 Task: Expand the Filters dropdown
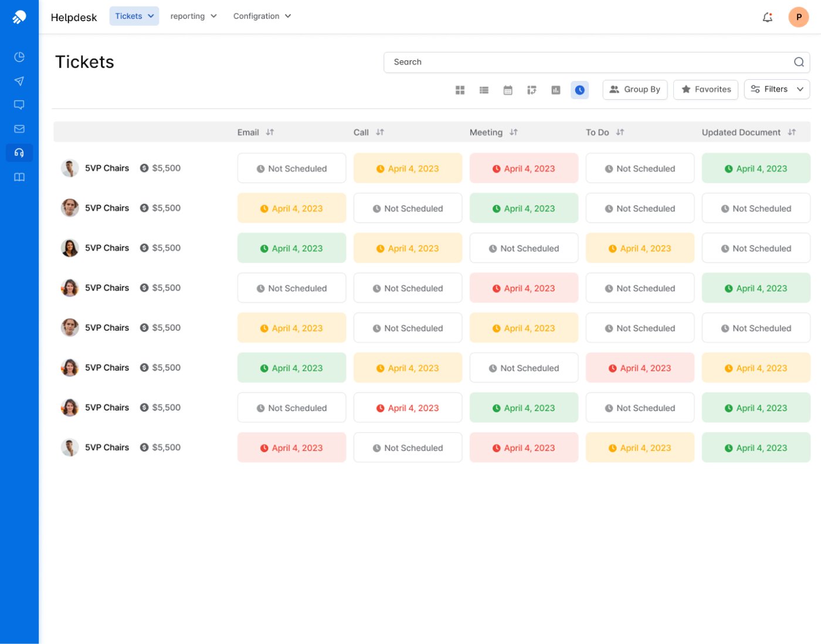pos(776,89)
